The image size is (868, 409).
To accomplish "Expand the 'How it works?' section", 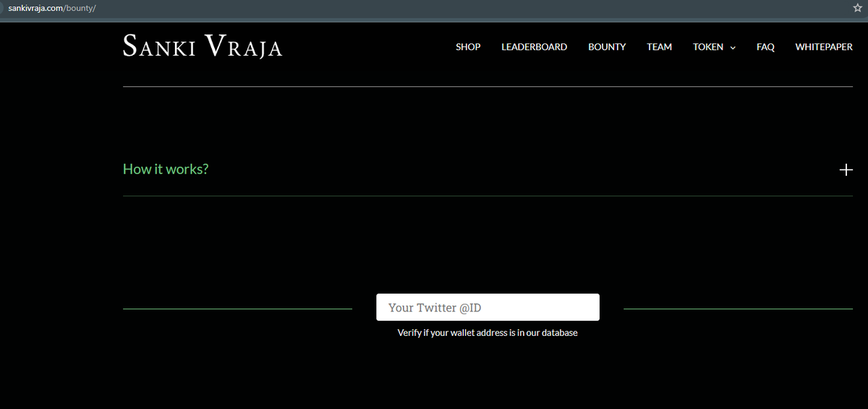I will (488, 169).
